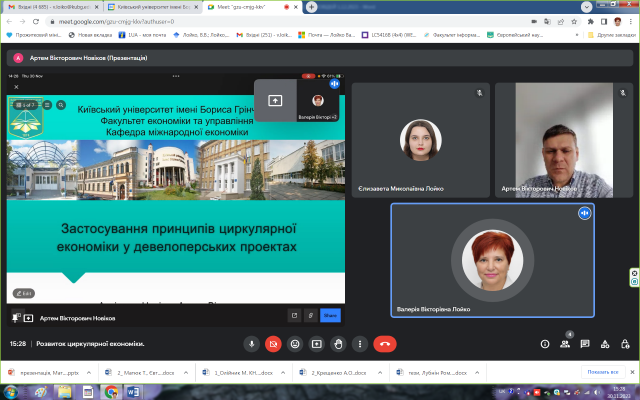The height and width of the screenshot is (400, 640).
Task: Open more options three-dot menu
Action: click(361, 343)
